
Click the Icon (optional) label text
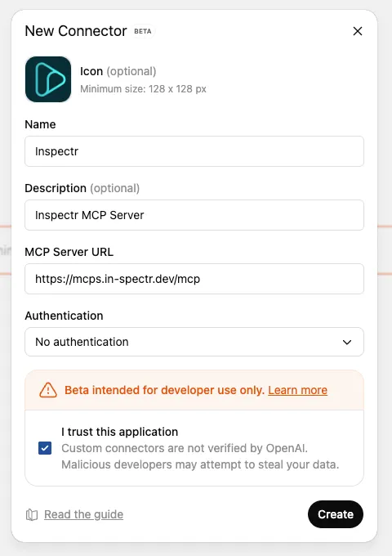pos(118,71)
